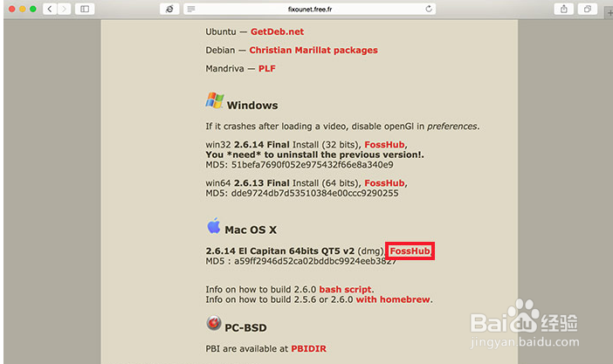The image size is (613, 364).
Task: Open the Share button in toolbar
Action: (x=564, y=9)
